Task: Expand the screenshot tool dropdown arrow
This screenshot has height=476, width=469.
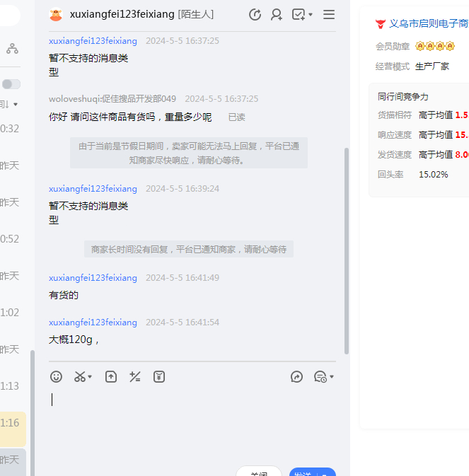Action: (x=91, y=377)
